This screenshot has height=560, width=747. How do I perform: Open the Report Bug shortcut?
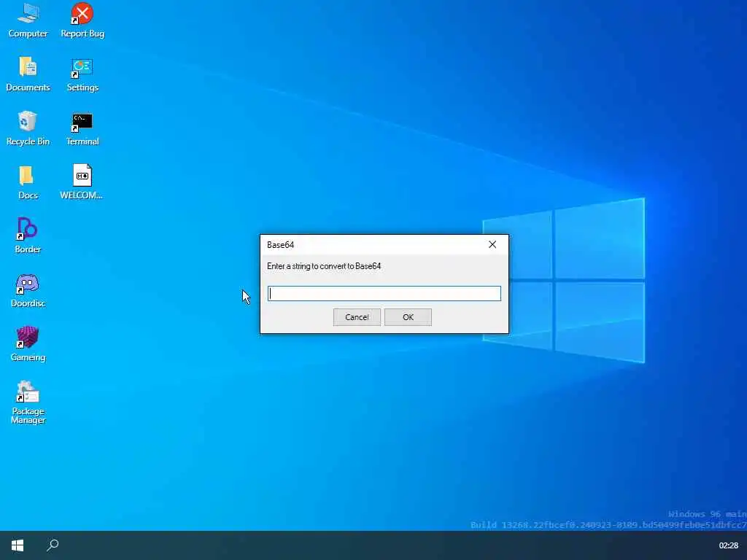82,20
